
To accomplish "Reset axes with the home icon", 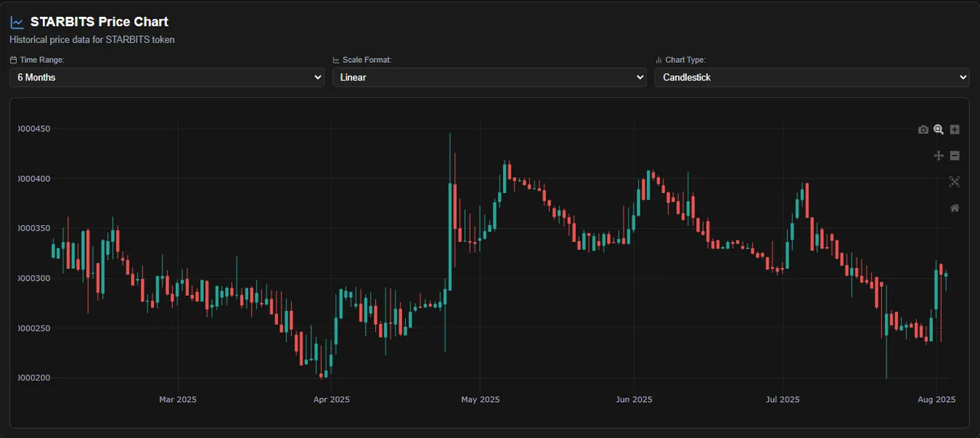I will 954,208.
